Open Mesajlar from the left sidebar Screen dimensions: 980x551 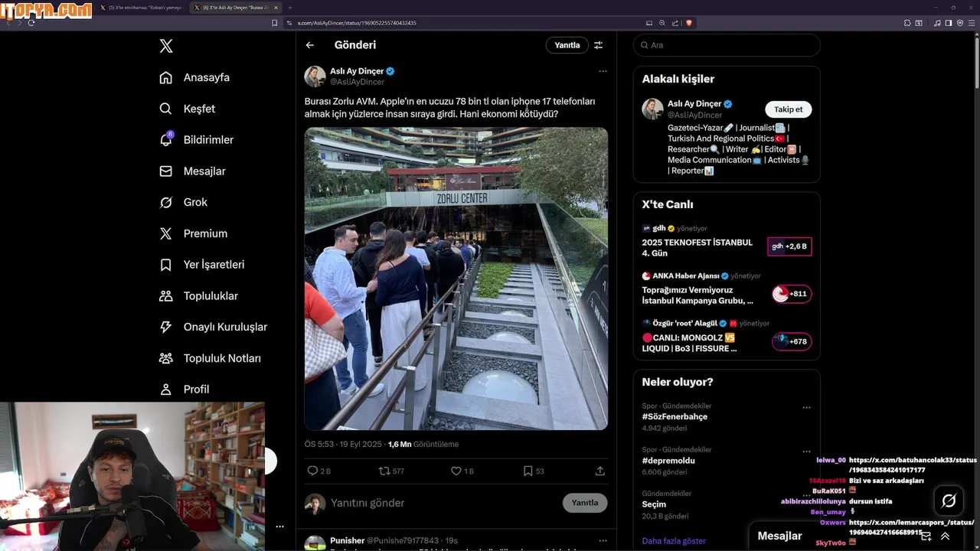point(192,171)
